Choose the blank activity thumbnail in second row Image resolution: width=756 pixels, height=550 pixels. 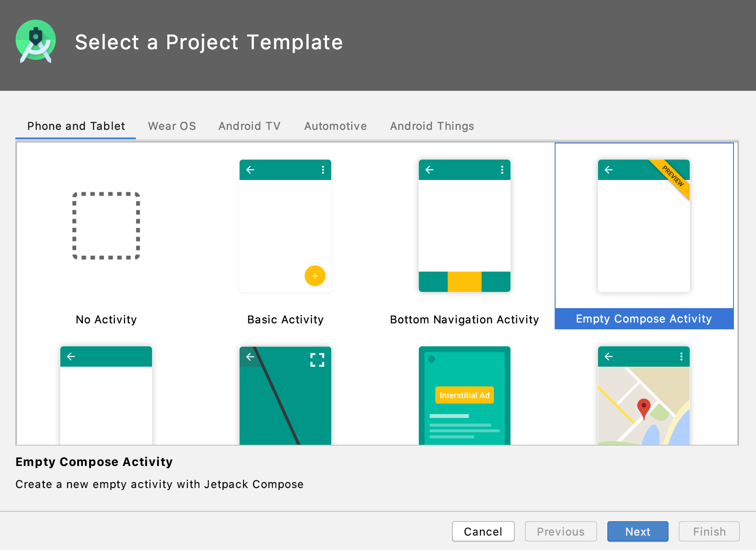click(106, 396)
